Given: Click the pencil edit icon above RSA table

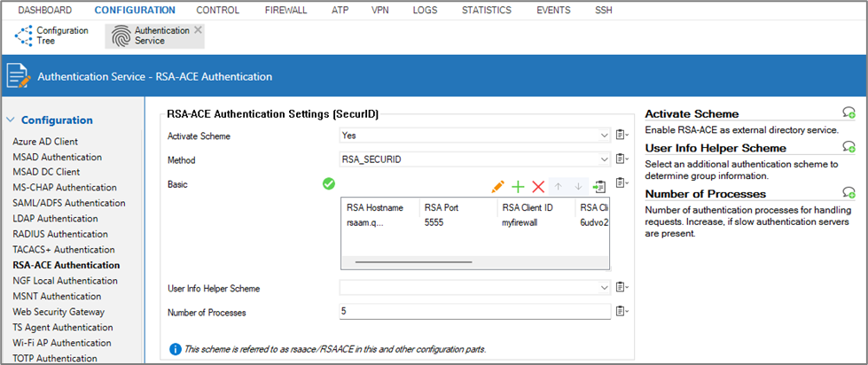Looking at the screenshot, I should pyautogui.click(x=497, y=186).
